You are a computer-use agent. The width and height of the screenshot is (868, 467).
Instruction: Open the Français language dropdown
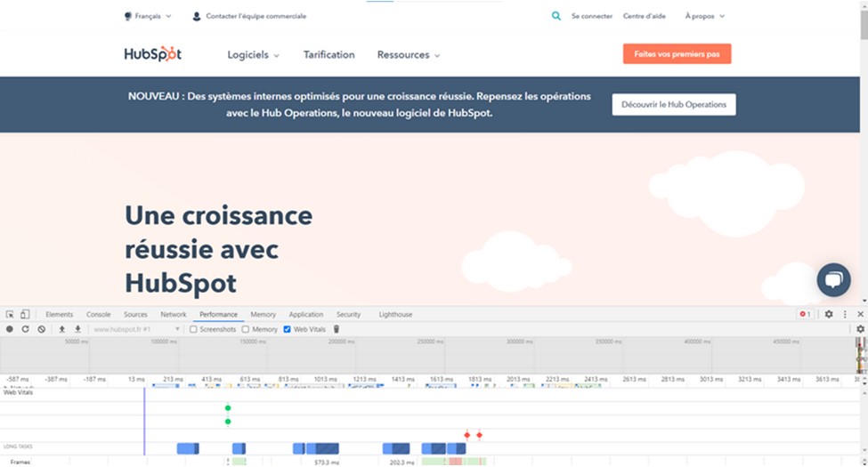148,16
